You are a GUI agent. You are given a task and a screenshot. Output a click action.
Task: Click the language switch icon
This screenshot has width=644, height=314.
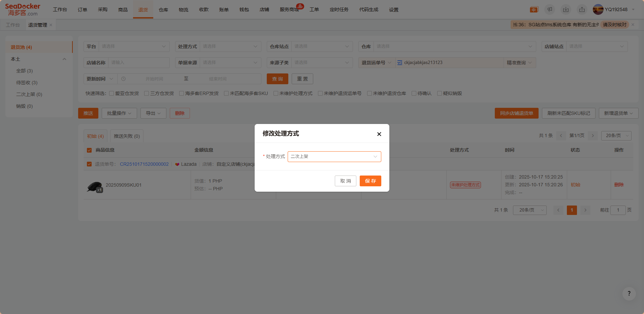point(534,10)
